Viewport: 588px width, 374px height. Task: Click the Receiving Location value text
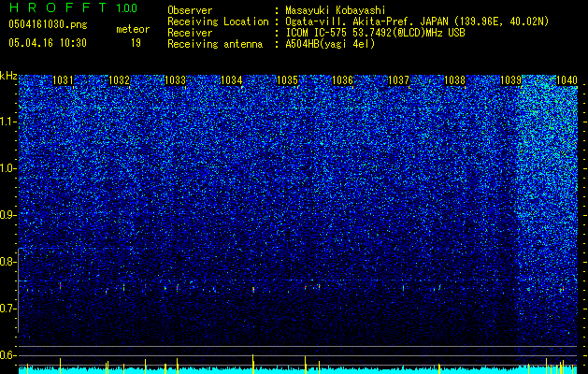417,22
